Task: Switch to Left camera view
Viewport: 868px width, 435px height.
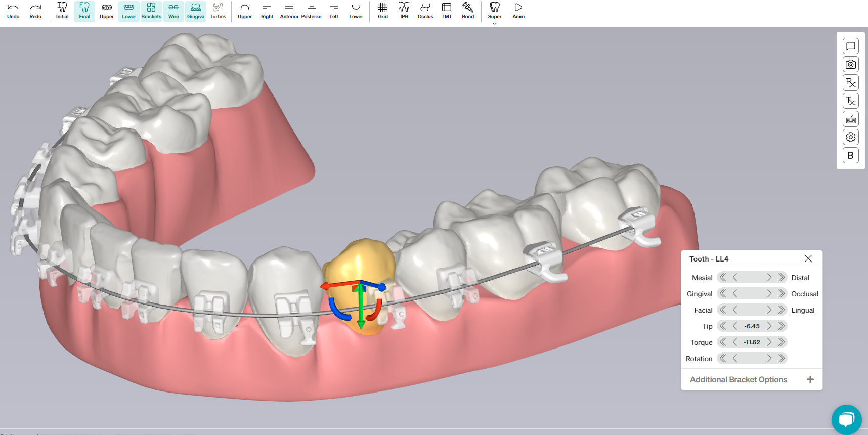Action: coord(334,11)
